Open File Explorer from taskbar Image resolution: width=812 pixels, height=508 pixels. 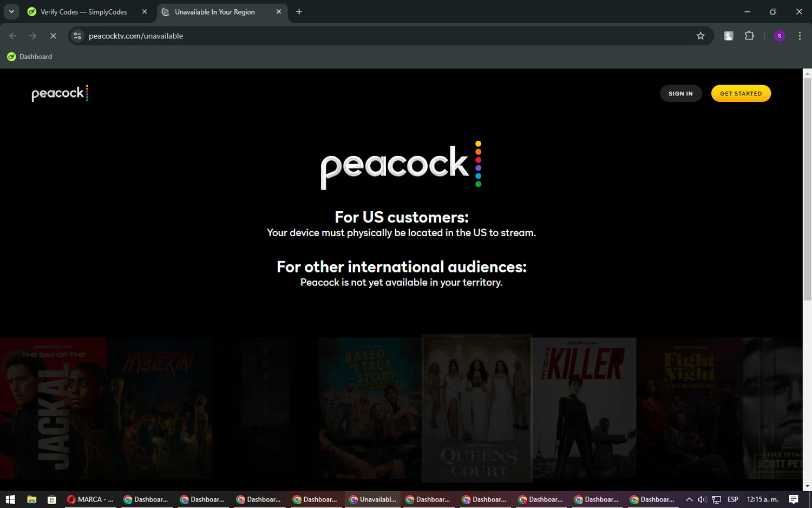(x=31, y=499)
